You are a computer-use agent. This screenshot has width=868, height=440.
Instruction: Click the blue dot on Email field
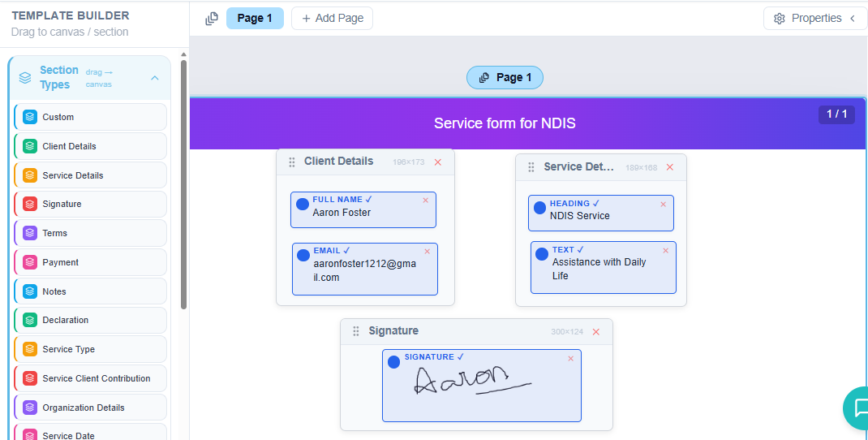[x=303, y=255]
